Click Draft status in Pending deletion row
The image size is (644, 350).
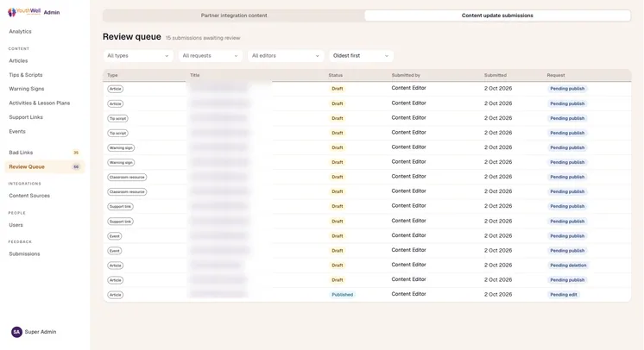click(338, 266)
